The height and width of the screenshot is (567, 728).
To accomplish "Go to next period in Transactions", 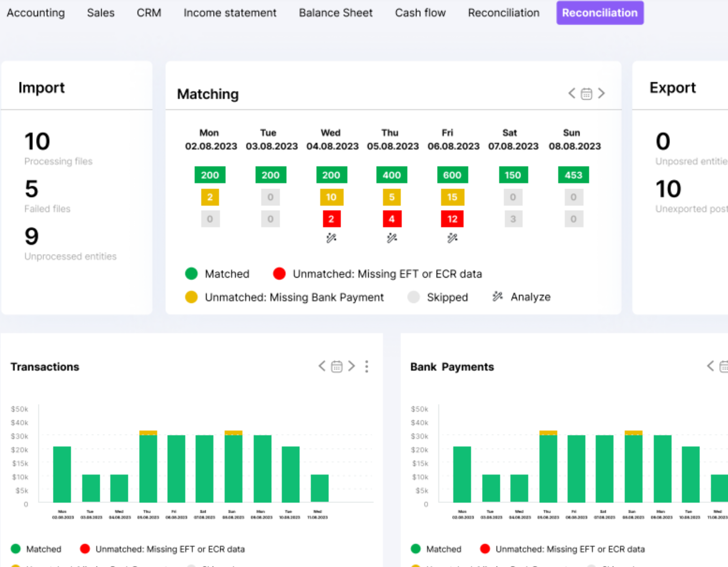I will click(351, 366).
